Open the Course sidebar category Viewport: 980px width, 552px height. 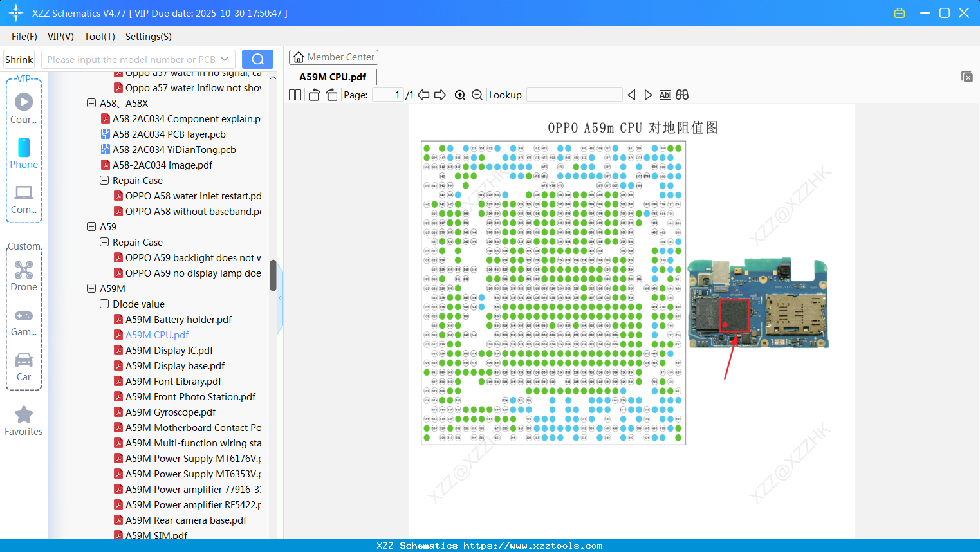click(x=24, y=109)
